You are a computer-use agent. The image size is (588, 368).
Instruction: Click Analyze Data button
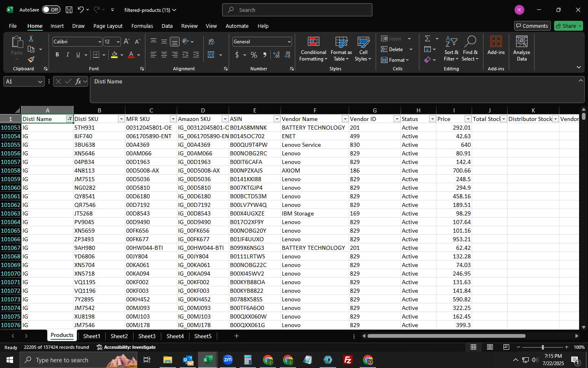coord(521,49)
